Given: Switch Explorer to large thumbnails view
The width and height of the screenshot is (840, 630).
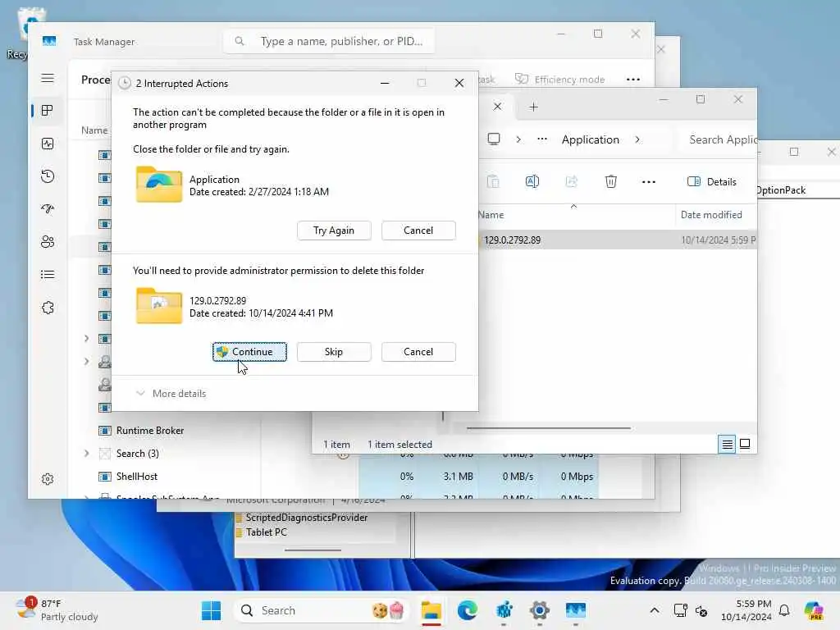Looking at the screenshot, I should (745, 444).
